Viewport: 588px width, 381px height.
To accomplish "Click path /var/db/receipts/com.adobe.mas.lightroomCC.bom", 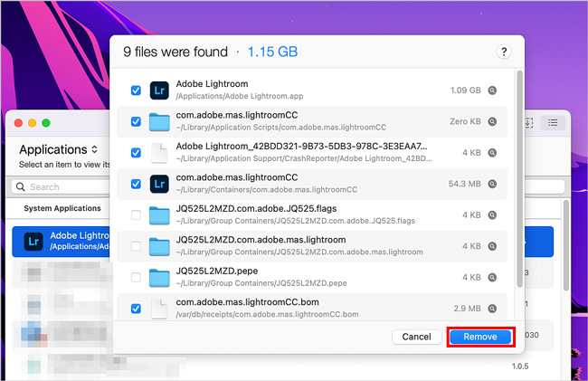I will (268, 314).
